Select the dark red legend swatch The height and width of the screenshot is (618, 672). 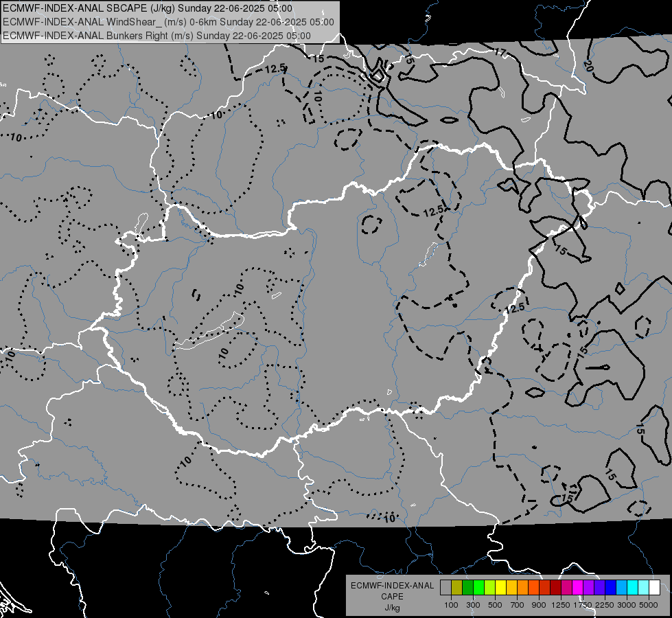click(x=555, y=588)
